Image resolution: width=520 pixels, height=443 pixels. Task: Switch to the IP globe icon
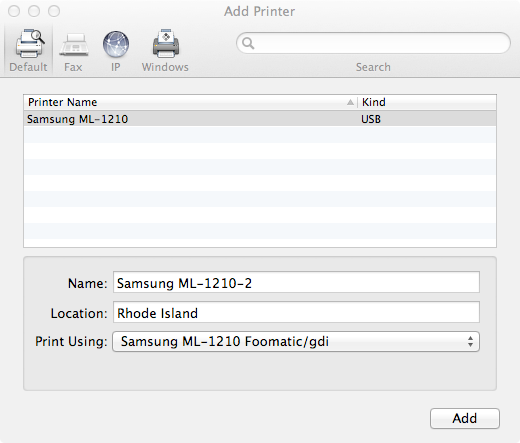[x=116, y=44]
